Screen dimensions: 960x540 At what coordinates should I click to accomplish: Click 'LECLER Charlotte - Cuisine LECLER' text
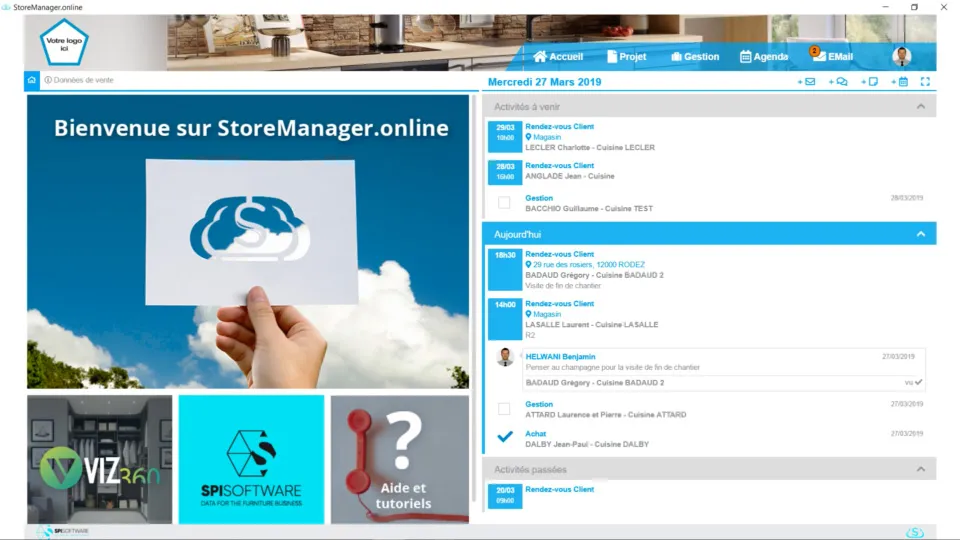pos(590,148)
